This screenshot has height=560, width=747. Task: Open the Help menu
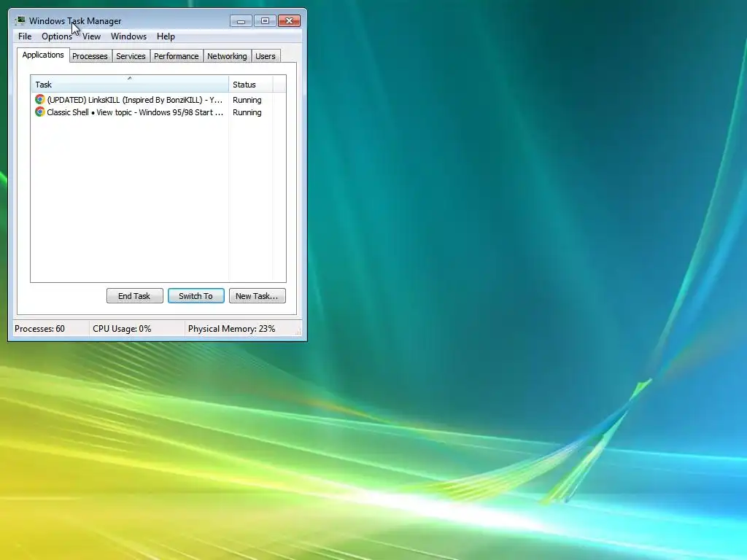pos(166,36)
